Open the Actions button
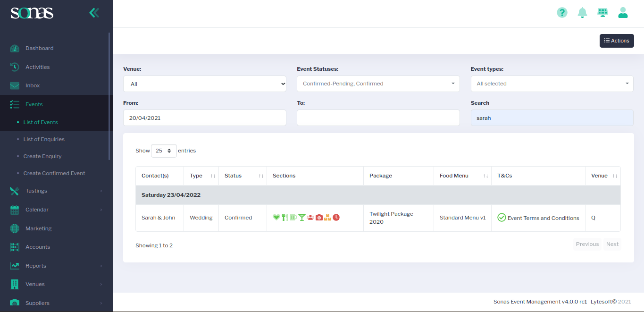The height and width of the screenshot is (312, 644). pos(617,41)
